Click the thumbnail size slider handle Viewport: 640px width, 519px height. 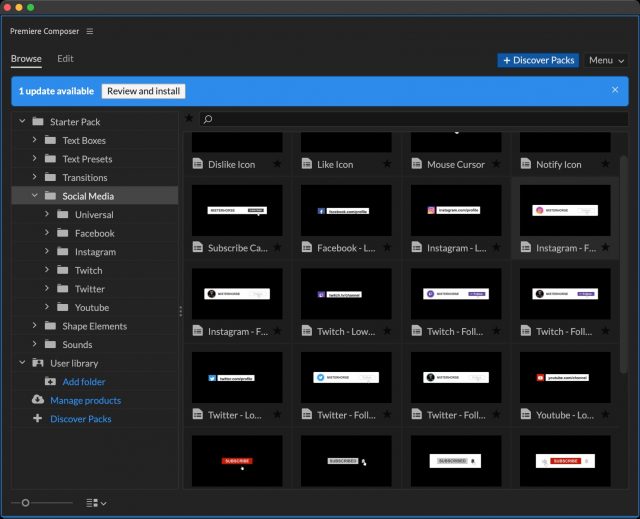(x=26, y=503)
